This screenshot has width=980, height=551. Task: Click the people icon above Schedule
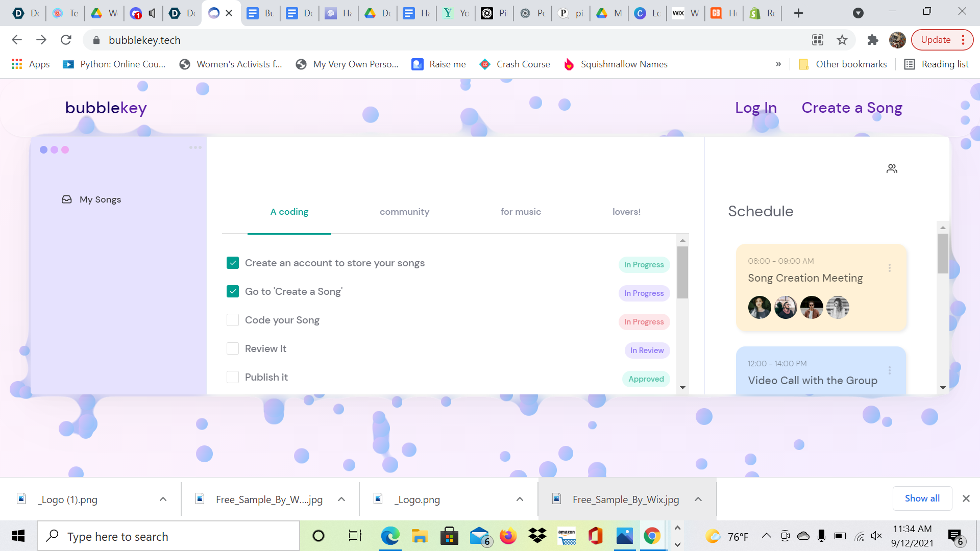(892, 169)
